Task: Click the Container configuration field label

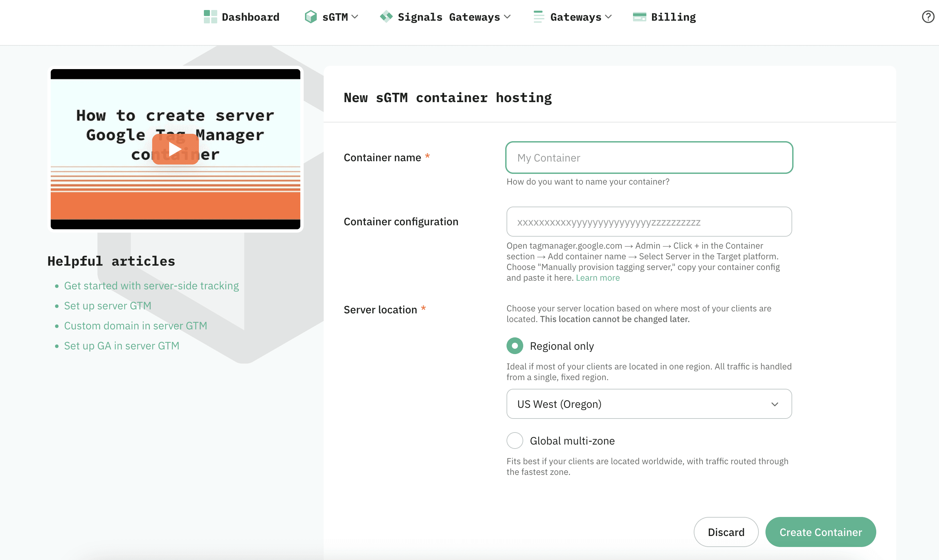Action: [401, 222]
